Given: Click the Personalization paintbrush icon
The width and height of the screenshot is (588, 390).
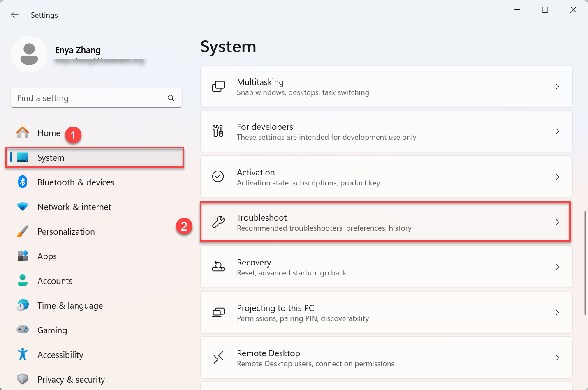Looking at the screenshot, I should tap(23, 231).
